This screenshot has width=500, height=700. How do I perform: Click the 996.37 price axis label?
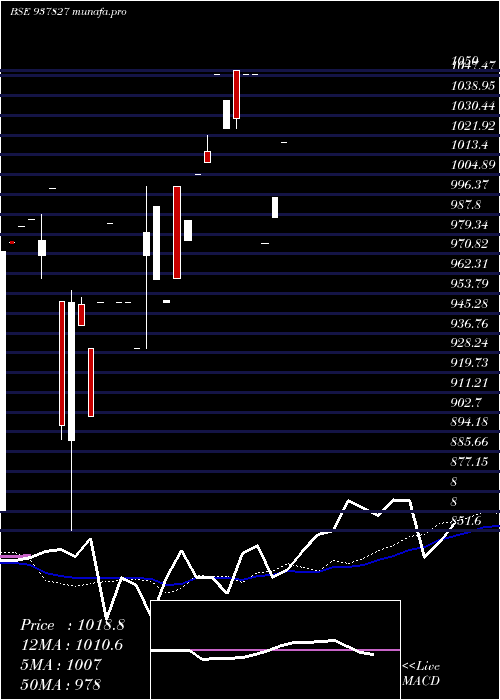coord(470,185)
